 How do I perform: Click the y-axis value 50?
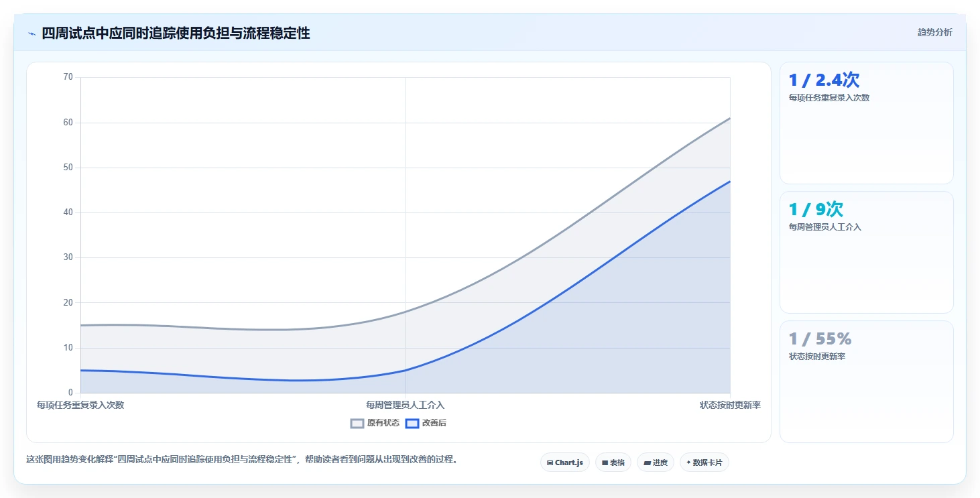(68, 168)
